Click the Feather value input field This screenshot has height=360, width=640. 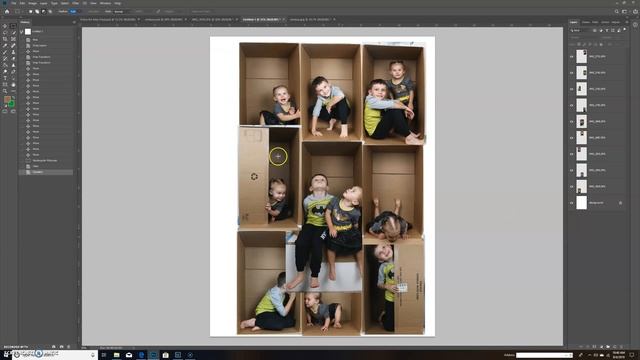pyautogui.click(x=73, y=11)
